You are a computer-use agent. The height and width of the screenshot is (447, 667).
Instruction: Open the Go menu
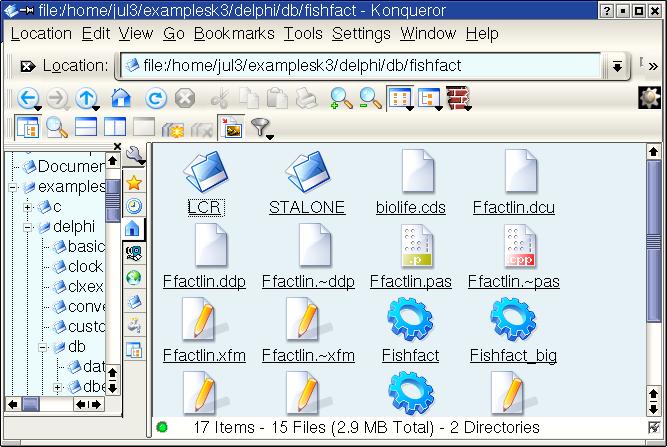[174, 34]
